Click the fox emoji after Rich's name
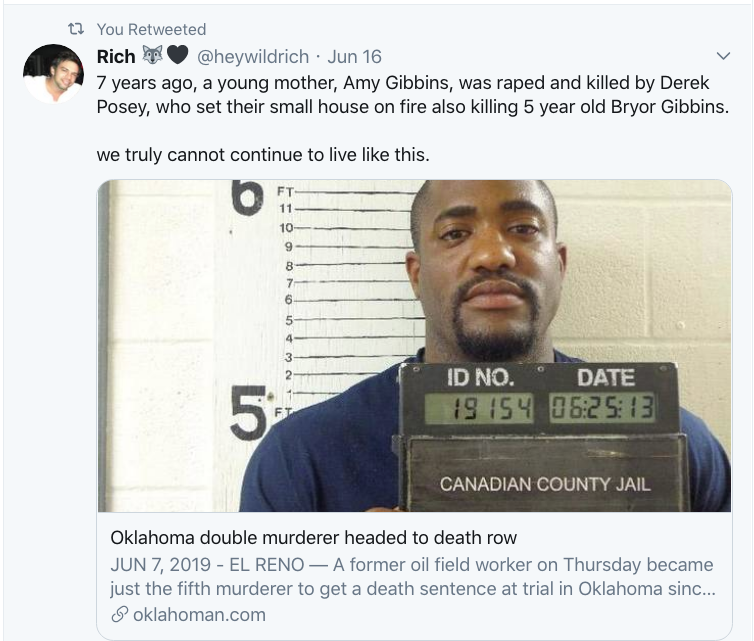 (x=152, y=57)
